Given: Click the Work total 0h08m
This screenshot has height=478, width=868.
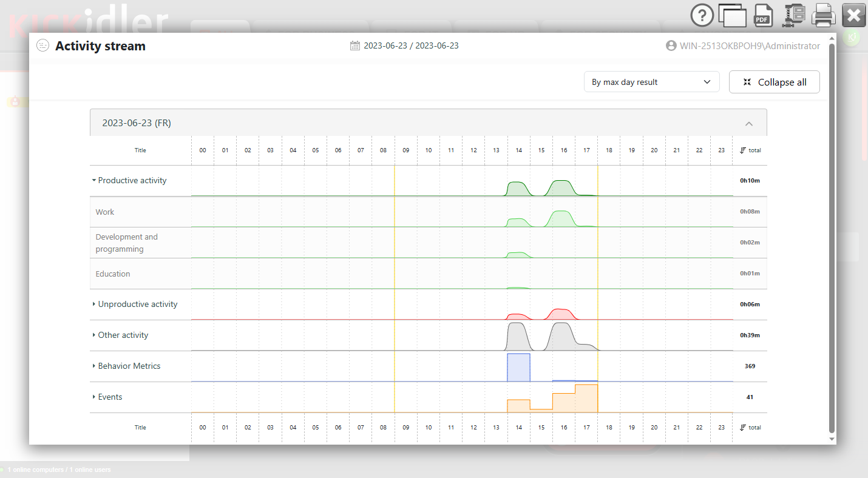Looking at the screenshot, I should pyautogui.click(x=750, y=212).
